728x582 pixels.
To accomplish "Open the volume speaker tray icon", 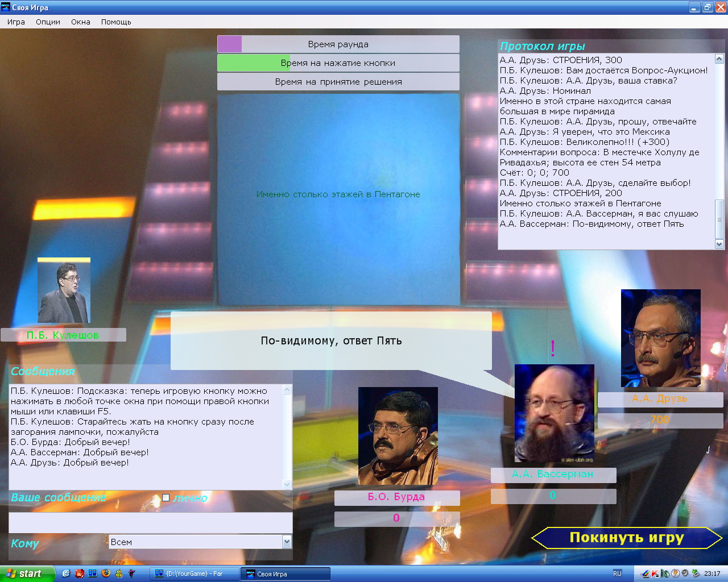I will pos(685,573).
